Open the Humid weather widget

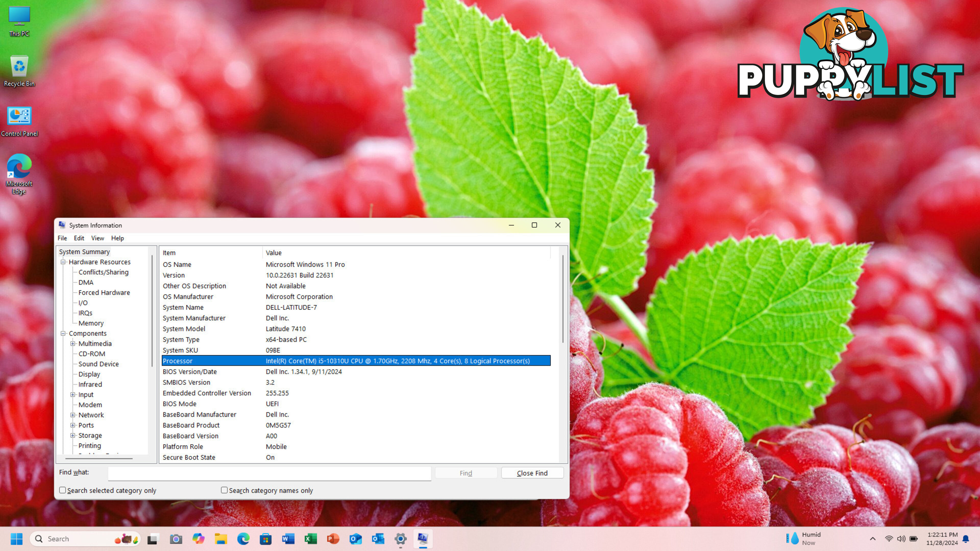(x=803, y=539)
